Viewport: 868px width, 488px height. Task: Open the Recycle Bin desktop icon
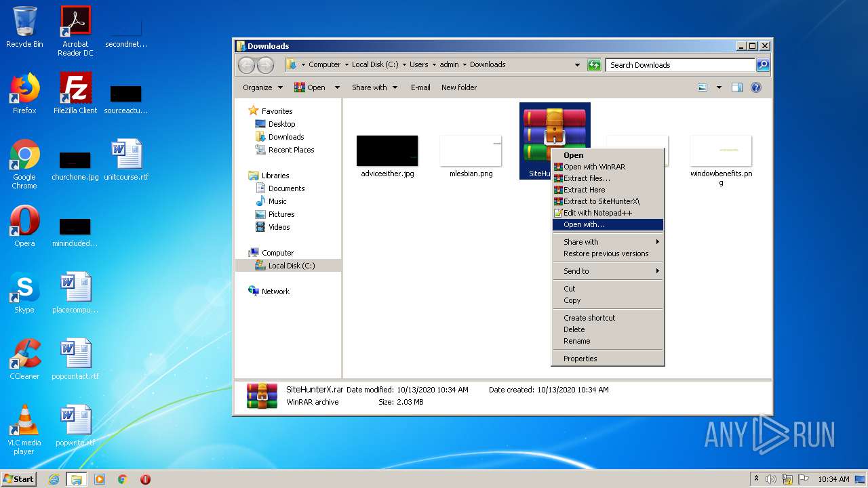(x=24, y=28)
